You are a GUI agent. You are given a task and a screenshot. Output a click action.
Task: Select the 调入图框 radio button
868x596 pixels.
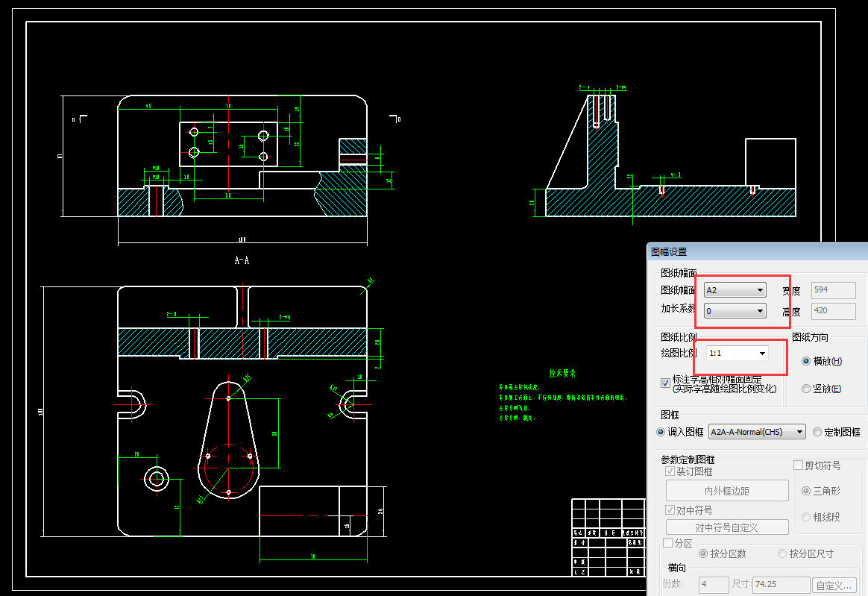[x=661, y=432]
